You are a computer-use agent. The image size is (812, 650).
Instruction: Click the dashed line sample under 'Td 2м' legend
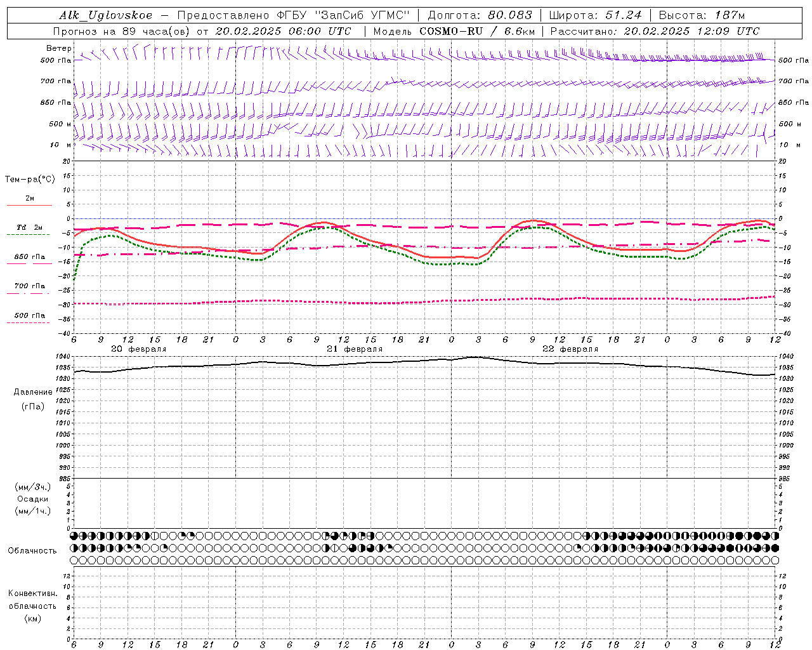click(x=29, y=235)
